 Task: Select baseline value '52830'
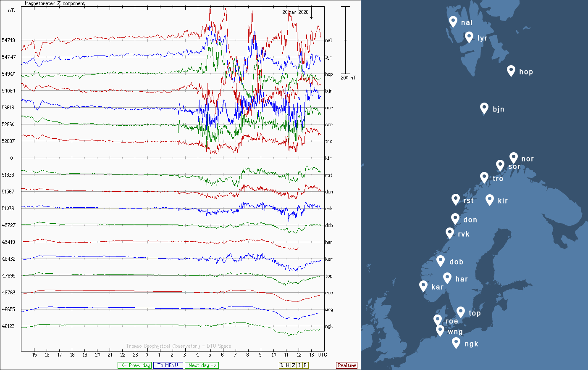tap(8, 124)
